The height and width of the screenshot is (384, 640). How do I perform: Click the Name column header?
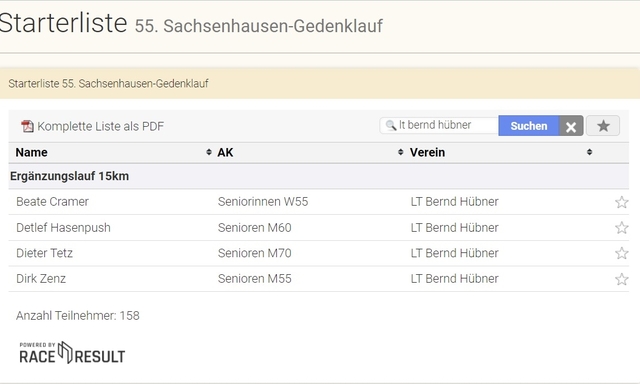click(31, 153)
